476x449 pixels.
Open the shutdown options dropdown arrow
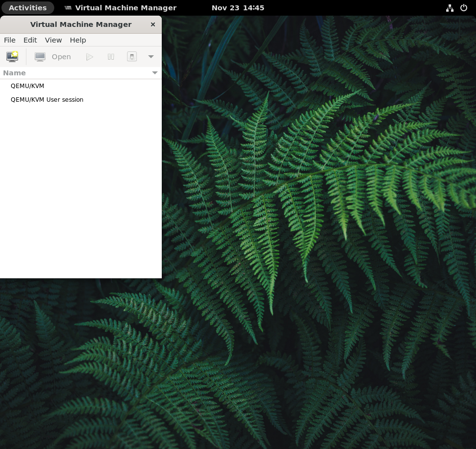(151, 56)
